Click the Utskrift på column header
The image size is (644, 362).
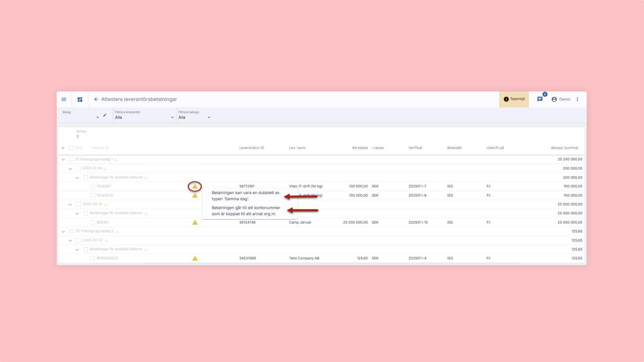495,148
